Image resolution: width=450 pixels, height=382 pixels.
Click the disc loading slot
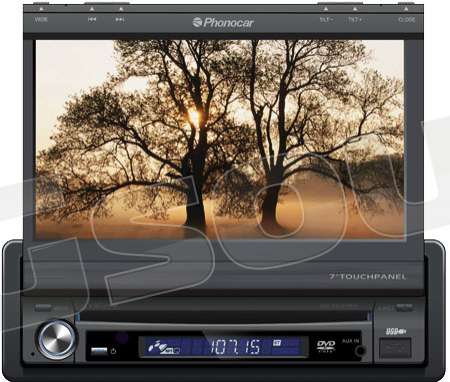tap(224, 316)
